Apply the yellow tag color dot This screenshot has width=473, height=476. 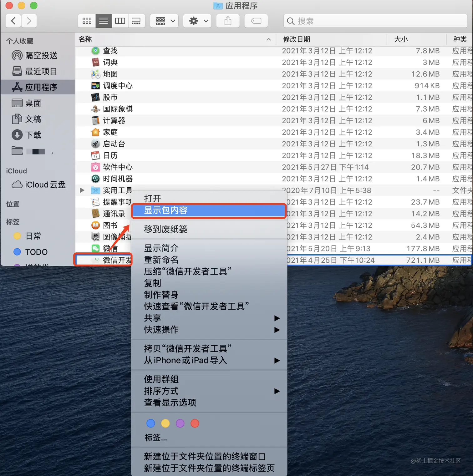tap(165, 423)
